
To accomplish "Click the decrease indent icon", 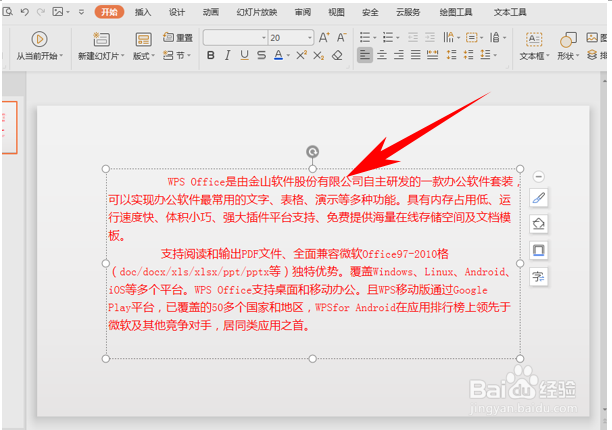I will [x=413, y=37].
